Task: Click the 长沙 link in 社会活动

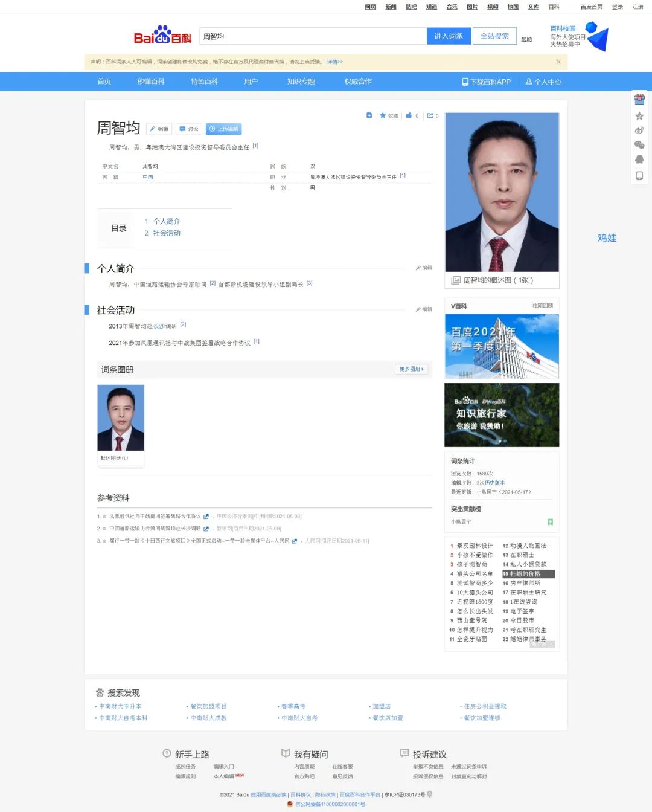Action: click(x=158, y=326)
